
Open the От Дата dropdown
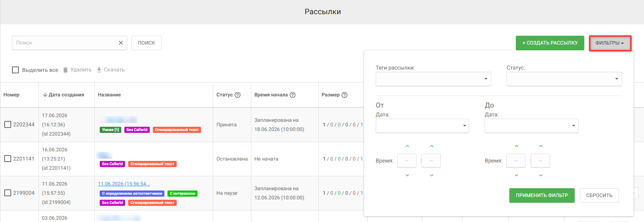pos(422,126)
